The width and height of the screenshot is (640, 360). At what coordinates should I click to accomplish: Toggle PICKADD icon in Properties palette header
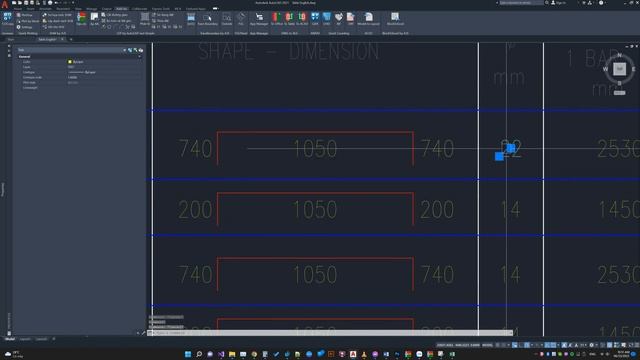[x=130, y=50]
